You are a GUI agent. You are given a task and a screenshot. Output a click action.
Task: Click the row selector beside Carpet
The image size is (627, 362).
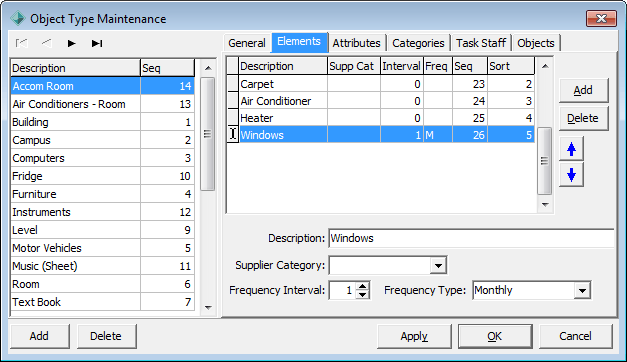233,84
